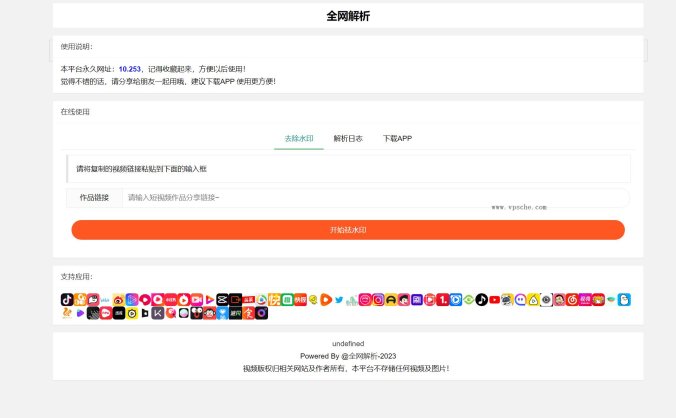Click the 请将复制的视频链接粘贴 instruction text
Image resolution: width=676 pixels, height=418 pixels.
point(141,169)
